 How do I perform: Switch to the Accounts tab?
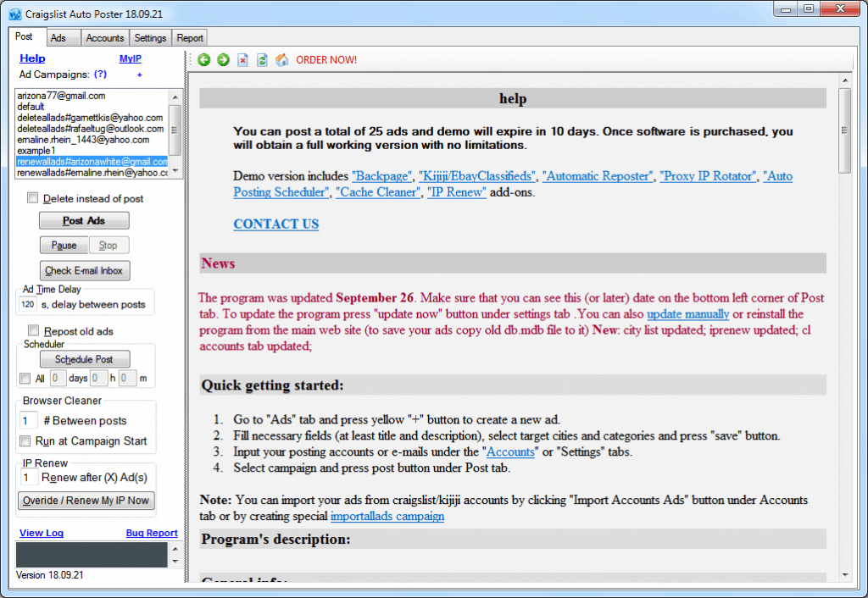pyautogui.click(x=104, y=37)
